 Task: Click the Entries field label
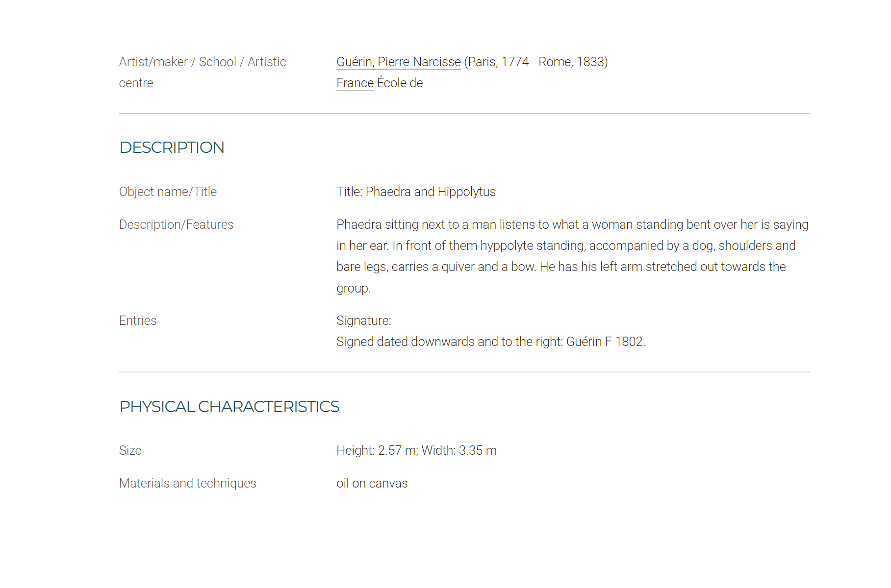click(138, 320)
